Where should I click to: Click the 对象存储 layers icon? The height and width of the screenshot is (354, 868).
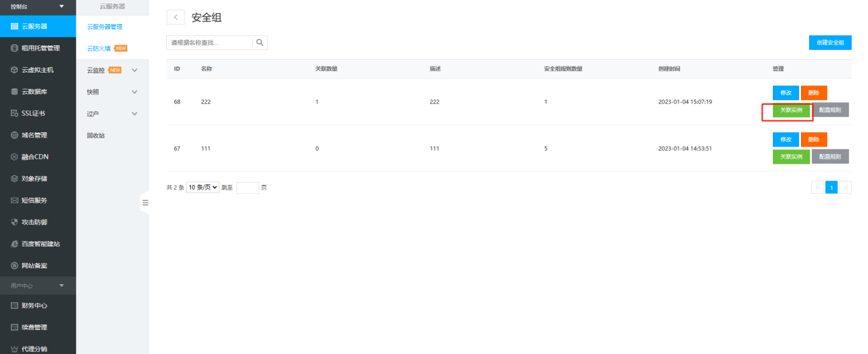pos(14,179)
